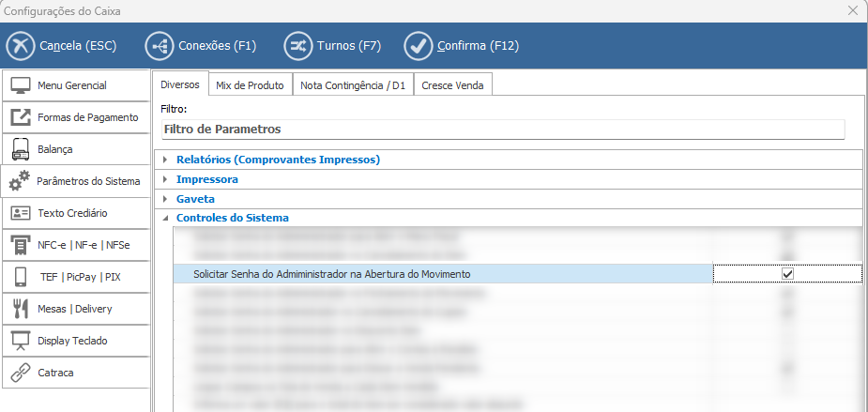Click the Confirma (F12) checkmark icon
868x412 pixels.
[x=418, y=46]
